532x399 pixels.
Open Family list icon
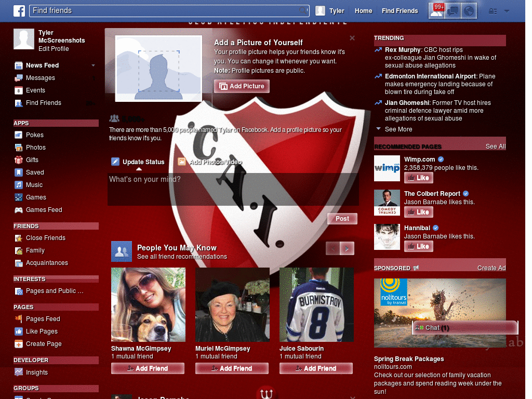[x=19, y=251]
